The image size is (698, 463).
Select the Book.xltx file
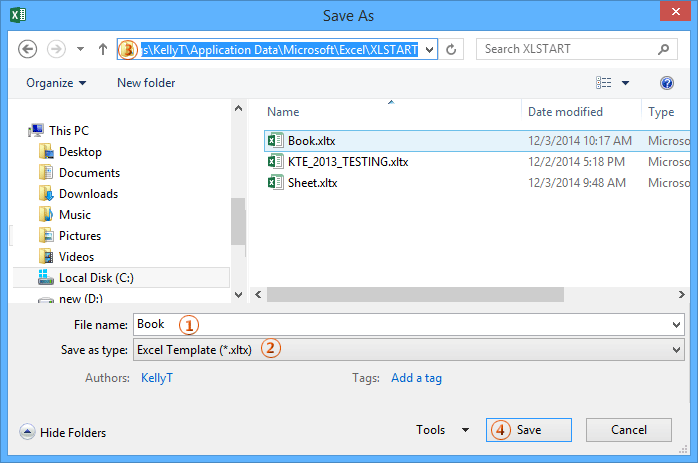(312, 141)
